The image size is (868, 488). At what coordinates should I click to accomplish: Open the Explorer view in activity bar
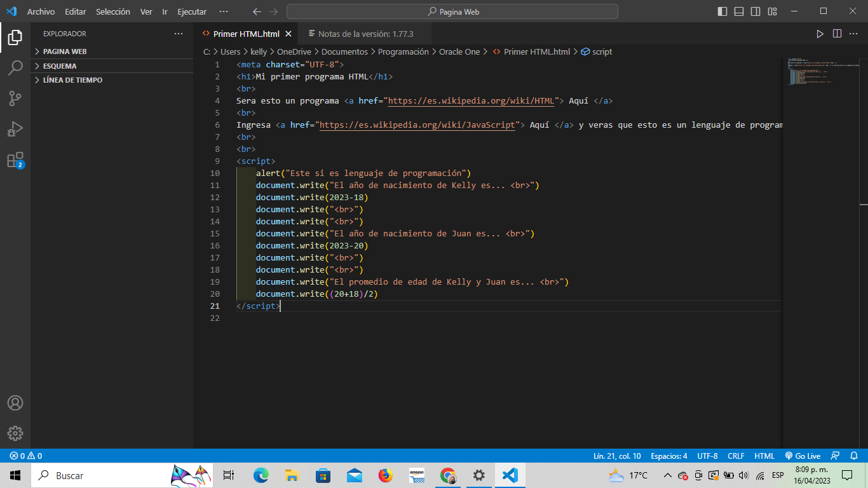[15, 37]
